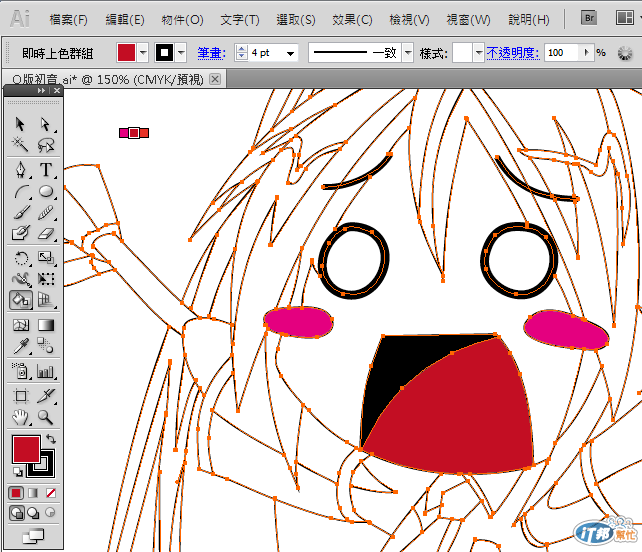Viewport: 642px width, 552px height.
Task: Select the Ellipse tool
Action: (x=45, y=191)
